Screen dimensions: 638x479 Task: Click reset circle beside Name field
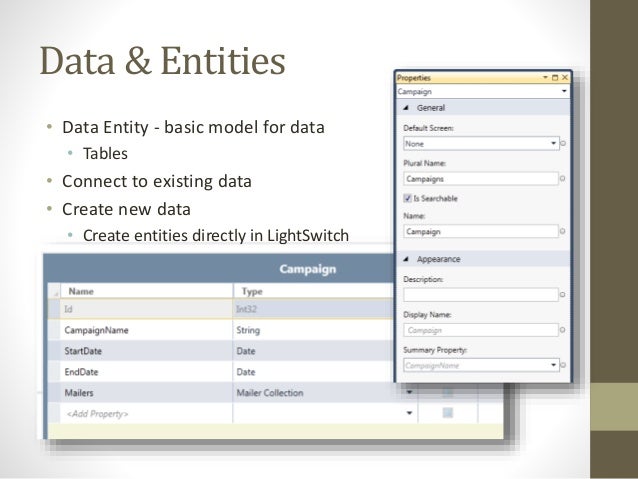(564, 231)
